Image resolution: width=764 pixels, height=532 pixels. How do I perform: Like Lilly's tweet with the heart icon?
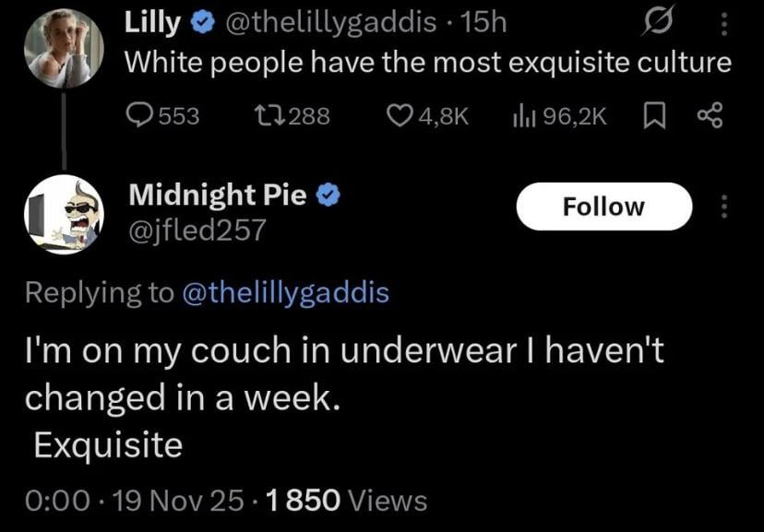(398, 115)
